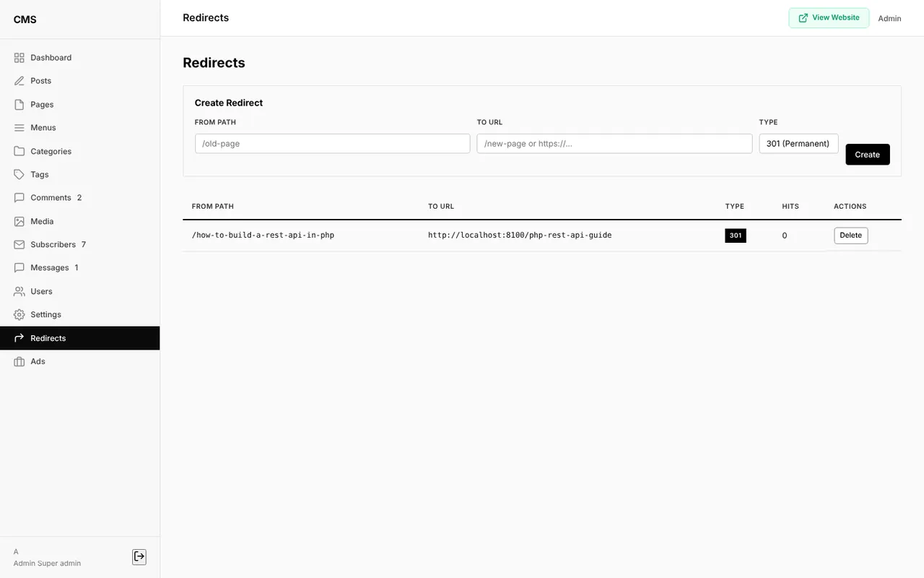Image resolution: width=924 pixels, height=578 pixels.
Task: Open Categories in sidebar
Action: tap(79, 151)
